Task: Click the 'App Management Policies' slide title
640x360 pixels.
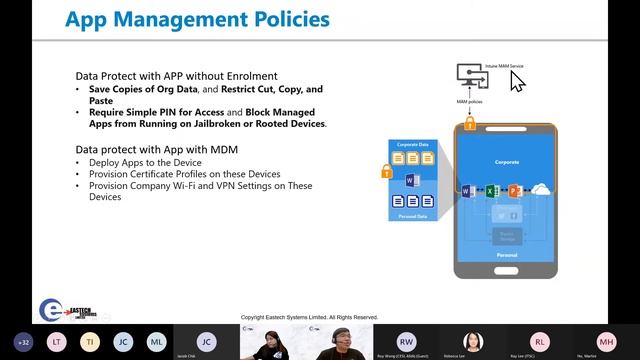Action: [198, 19]
